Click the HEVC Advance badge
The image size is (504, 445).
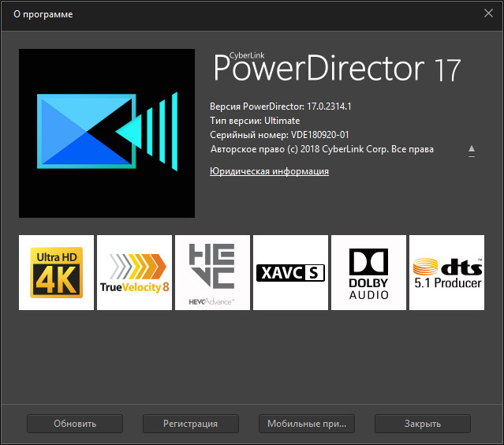(x=212, y=272)
